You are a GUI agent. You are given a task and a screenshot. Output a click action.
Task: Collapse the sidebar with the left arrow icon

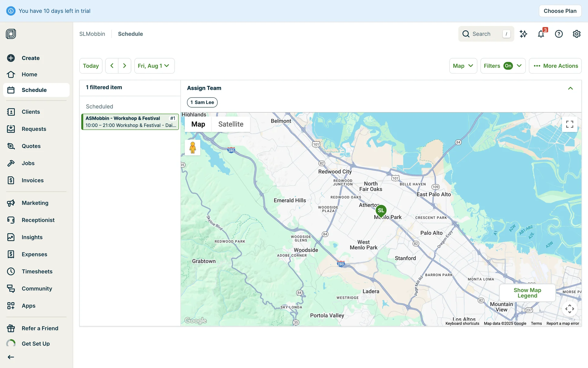(11, 357)
